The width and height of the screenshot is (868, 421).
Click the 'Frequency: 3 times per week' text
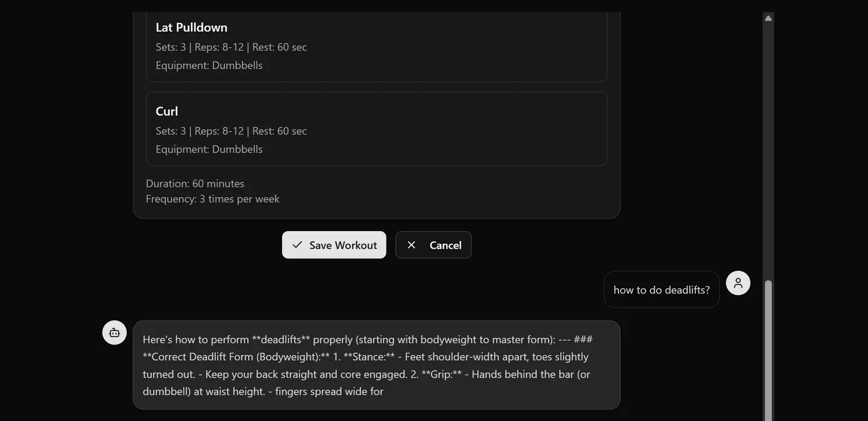pyautogui.click(x=213, y=199)
